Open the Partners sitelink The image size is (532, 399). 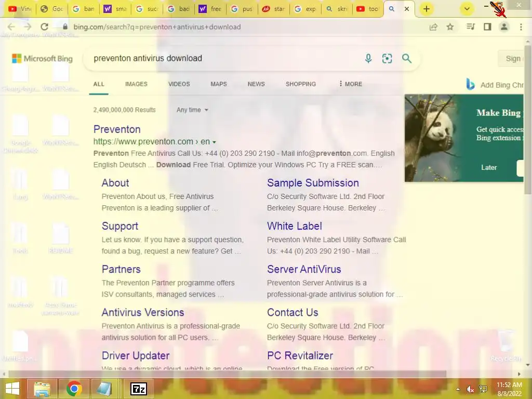tap(121, 269)
